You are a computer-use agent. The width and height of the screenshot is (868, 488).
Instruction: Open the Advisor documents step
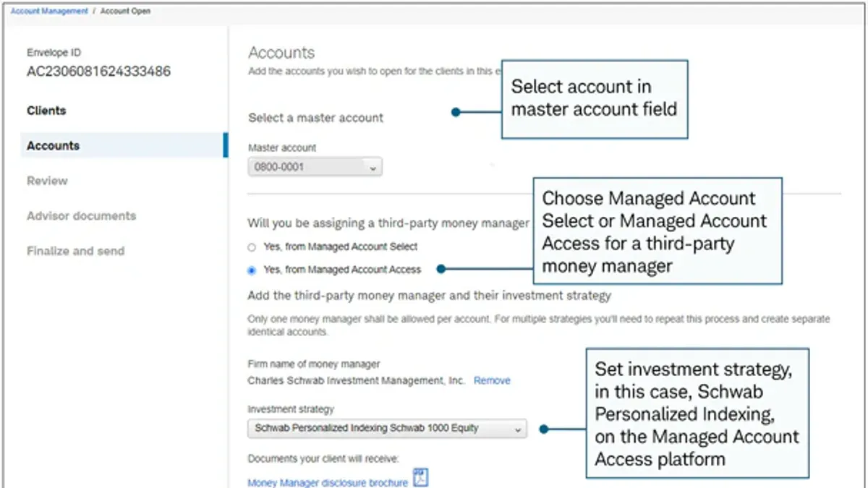[81, 215]
